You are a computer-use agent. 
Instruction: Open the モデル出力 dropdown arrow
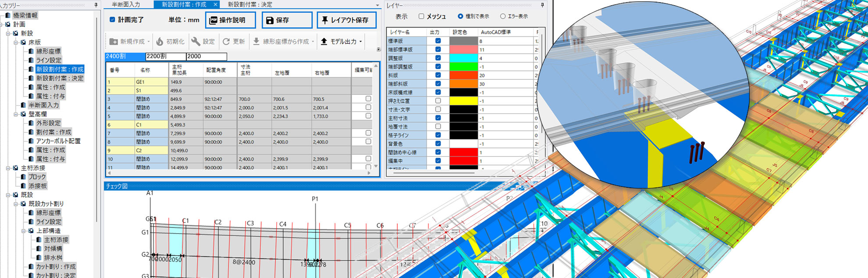tap(361, 42)
